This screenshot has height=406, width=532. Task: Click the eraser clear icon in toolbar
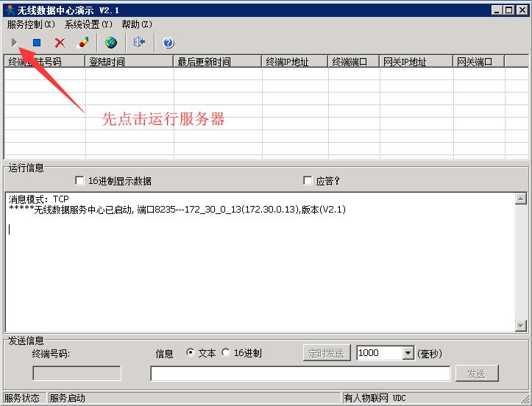(x=82, y=43)
